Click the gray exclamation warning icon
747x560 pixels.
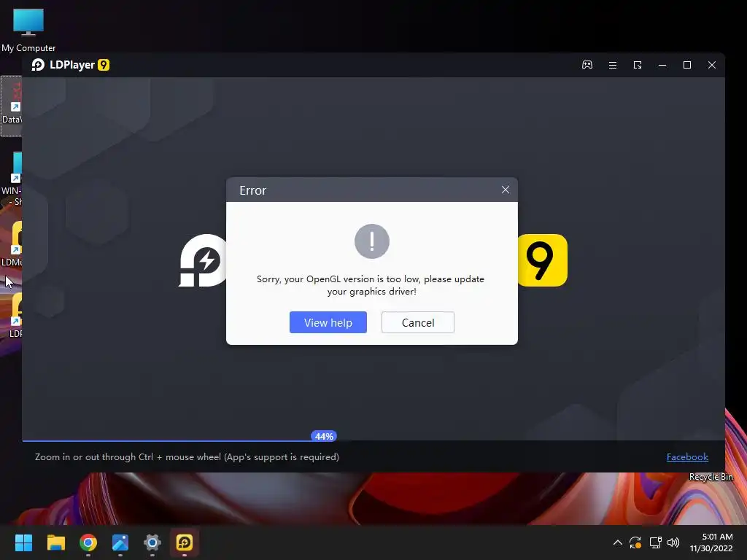coord(371,241)
